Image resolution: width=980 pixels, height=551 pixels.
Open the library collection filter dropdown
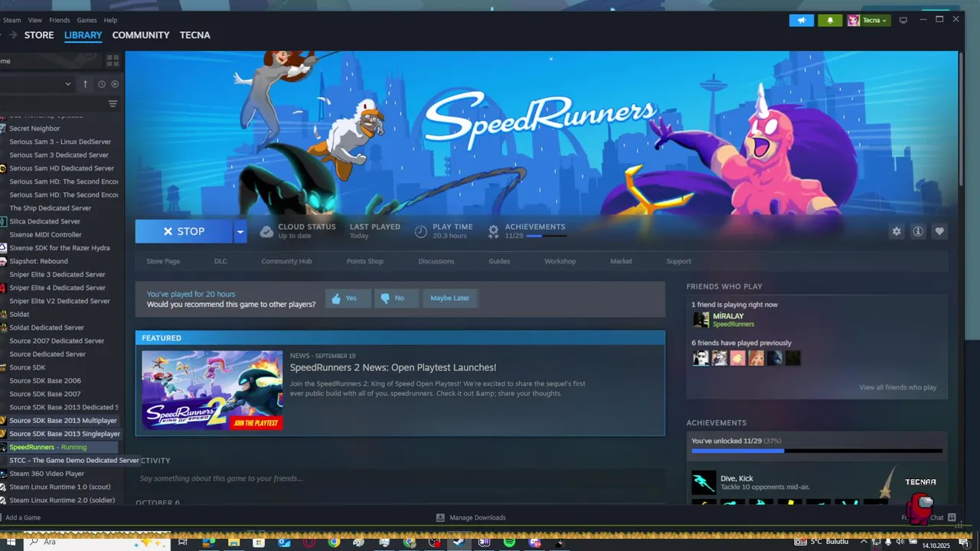[x=37, y=84]
